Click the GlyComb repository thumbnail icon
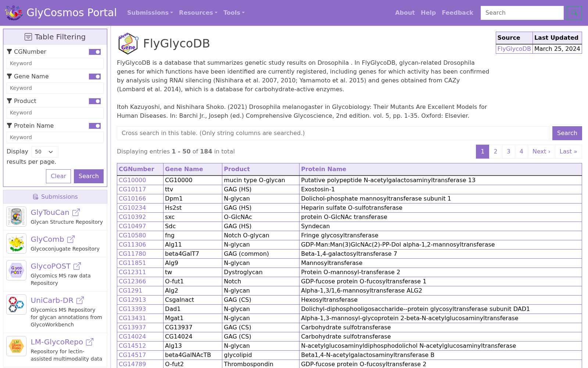The height and width of the screenshot is (368, 588). [17, 243]
